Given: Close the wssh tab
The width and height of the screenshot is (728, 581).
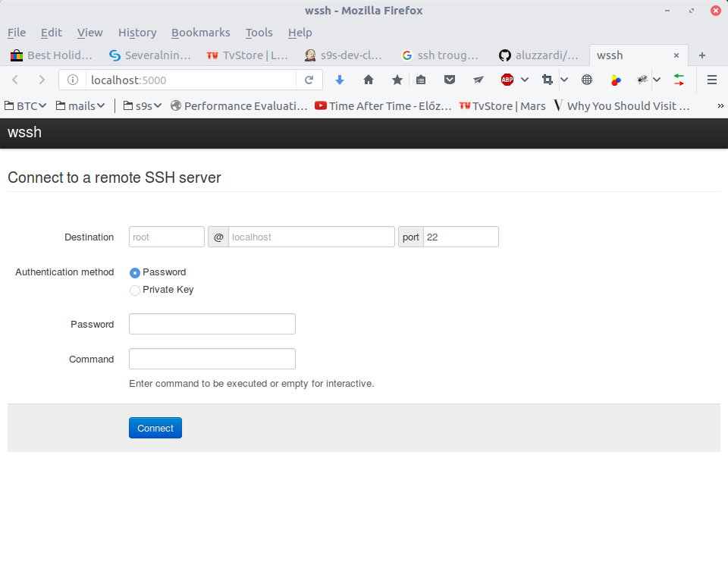Looking at the screenshot, I should tap(676, 55).
